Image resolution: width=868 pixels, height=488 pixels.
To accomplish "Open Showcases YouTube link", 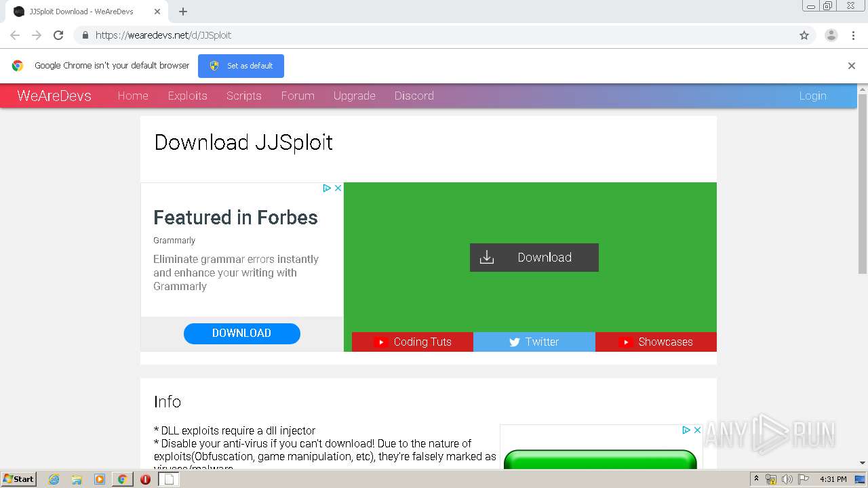I will click(656, 342).
